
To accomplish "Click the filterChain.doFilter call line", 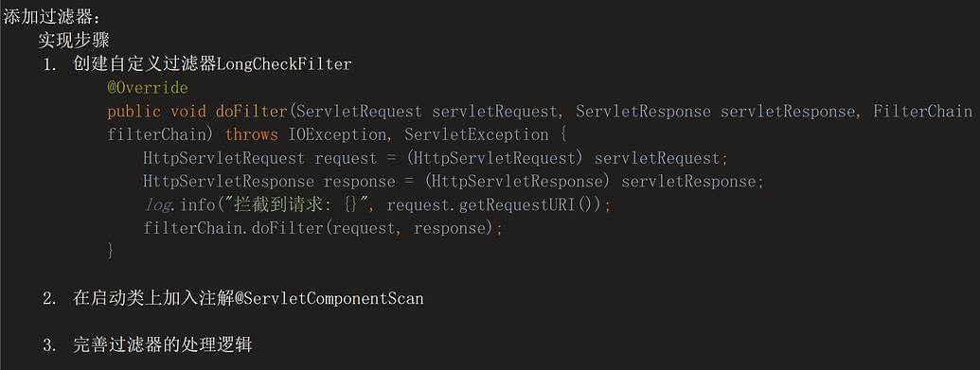I will 323,228.
